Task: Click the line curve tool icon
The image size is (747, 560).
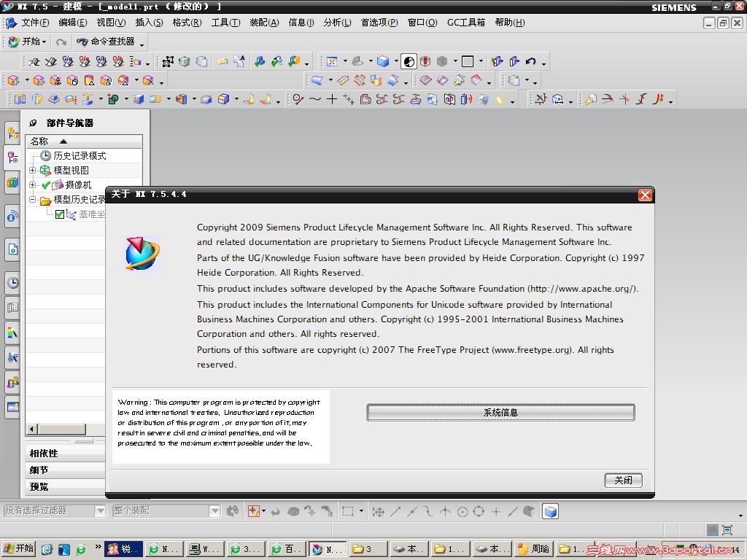Action: [298, 99]
